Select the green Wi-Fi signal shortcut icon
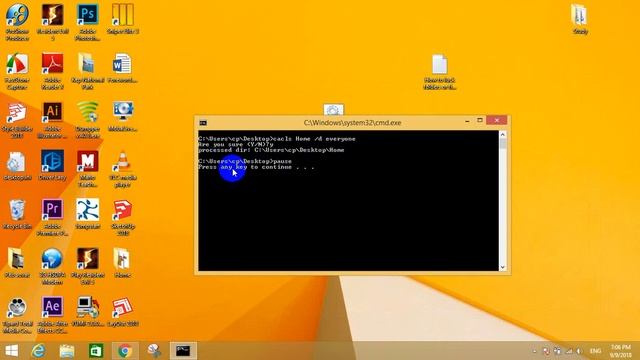The width and height of the screenshot is (640, 360). pos(87,113)
